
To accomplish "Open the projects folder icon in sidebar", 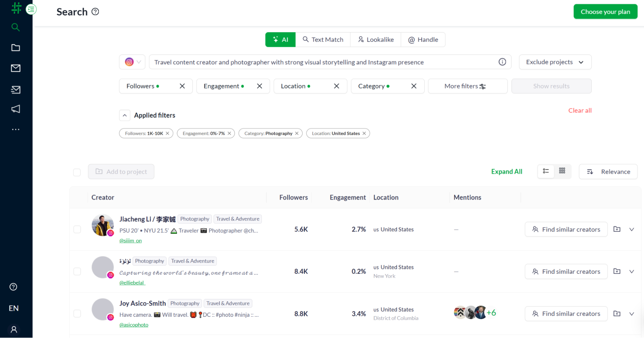I will point(16,48).
